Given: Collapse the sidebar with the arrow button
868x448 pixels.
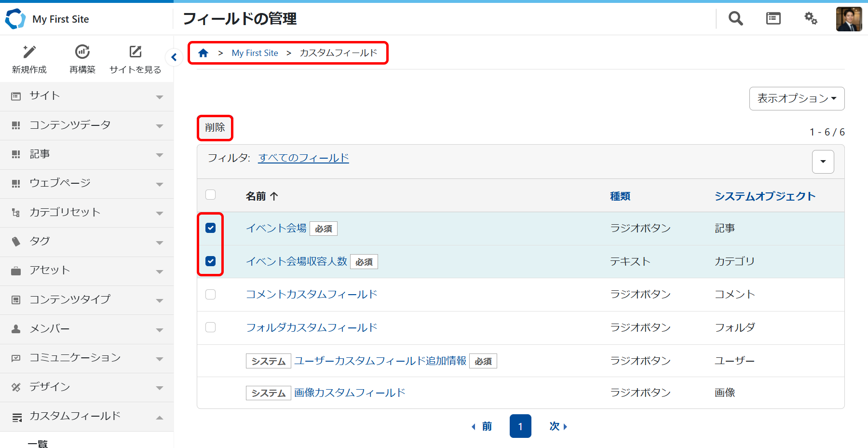Looking at the screenshot, I should [174, 57].
